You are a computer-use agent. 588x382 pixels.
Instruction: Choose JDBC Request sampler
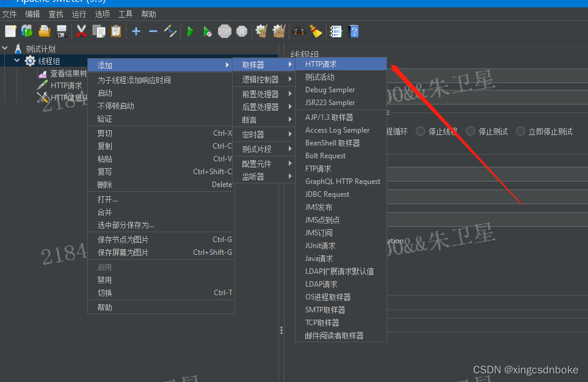[x=341, y=194]
